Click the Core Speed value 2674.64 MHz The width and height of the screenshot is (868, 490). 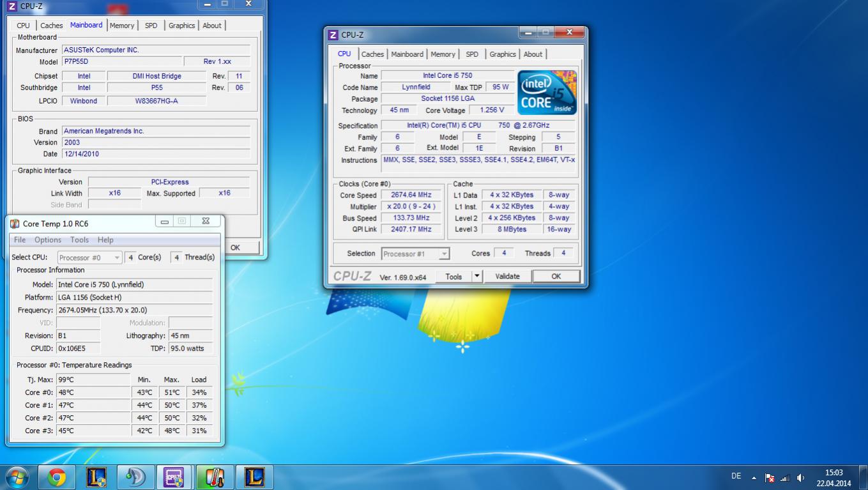[411, 195]
